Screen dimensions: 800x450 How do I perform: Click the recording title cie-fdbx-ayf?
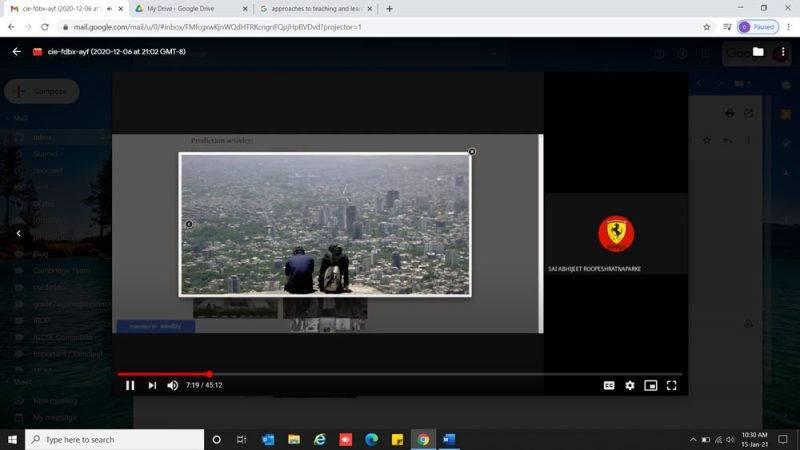click(116, 52)
